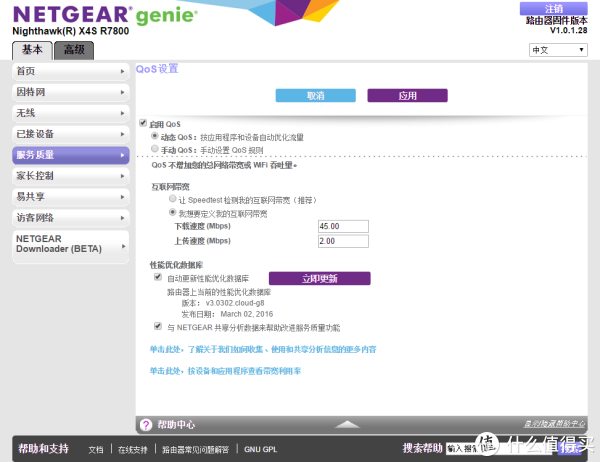Select the 动态 QoS radio button
600x462 pixels.
(x=155, y=136)
